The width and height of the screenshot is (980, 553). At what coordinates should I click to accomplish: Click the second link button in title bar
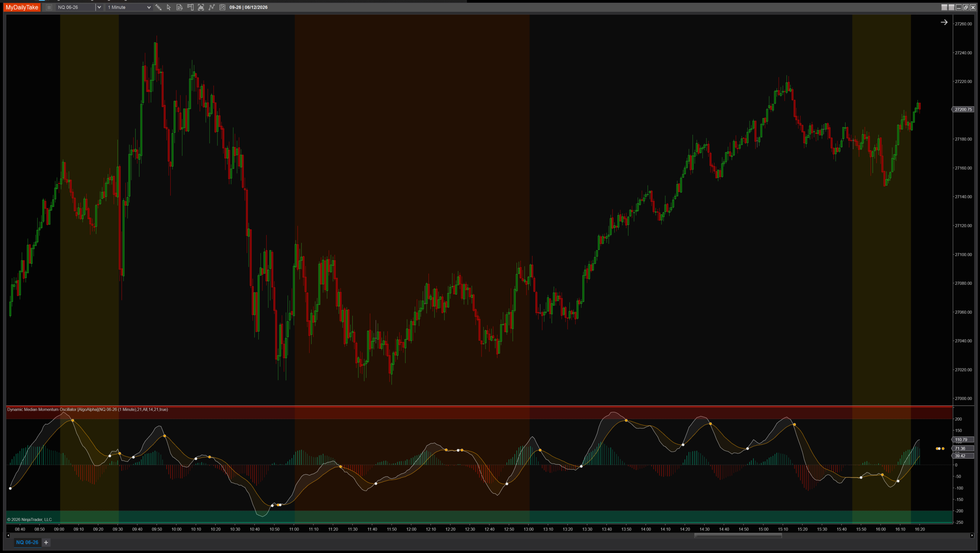click(x=951, y=7)
